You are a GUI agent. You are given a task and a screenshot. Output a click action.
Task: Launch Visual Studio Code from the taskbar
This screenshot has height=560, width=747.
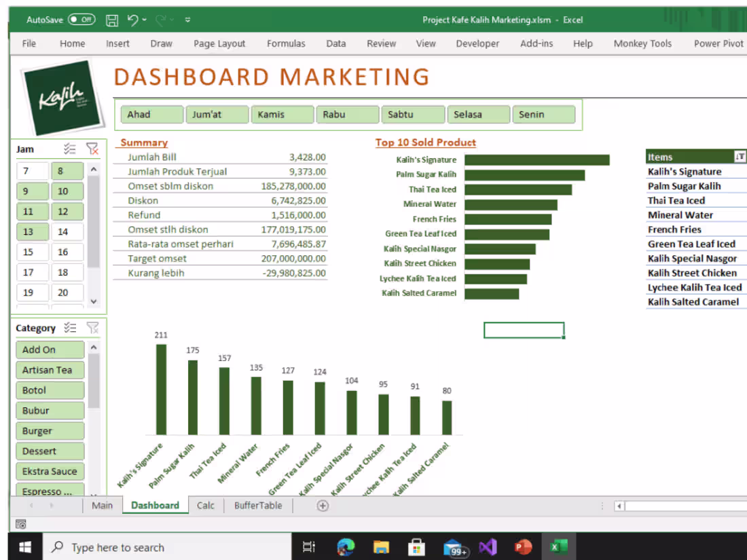[x=488, y=547]
